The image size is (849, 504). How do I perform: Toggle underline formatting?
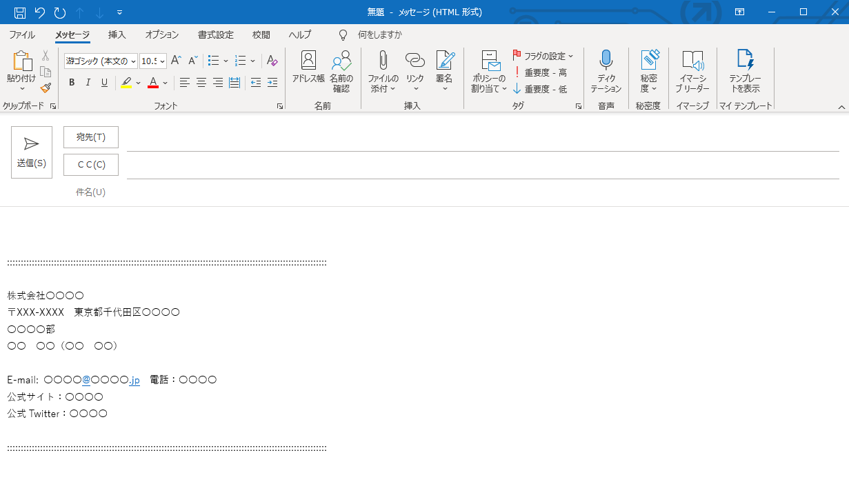105,83
